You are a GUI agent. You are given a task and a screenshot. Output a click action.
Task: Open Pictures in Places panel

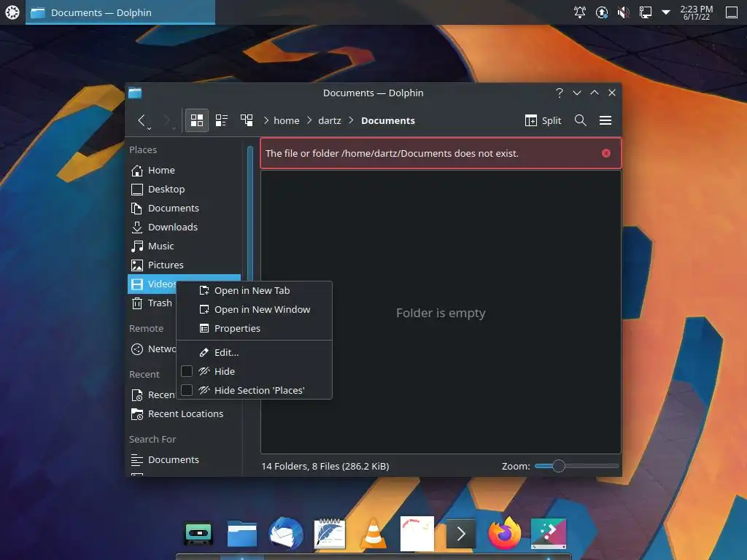pos(184,265)
